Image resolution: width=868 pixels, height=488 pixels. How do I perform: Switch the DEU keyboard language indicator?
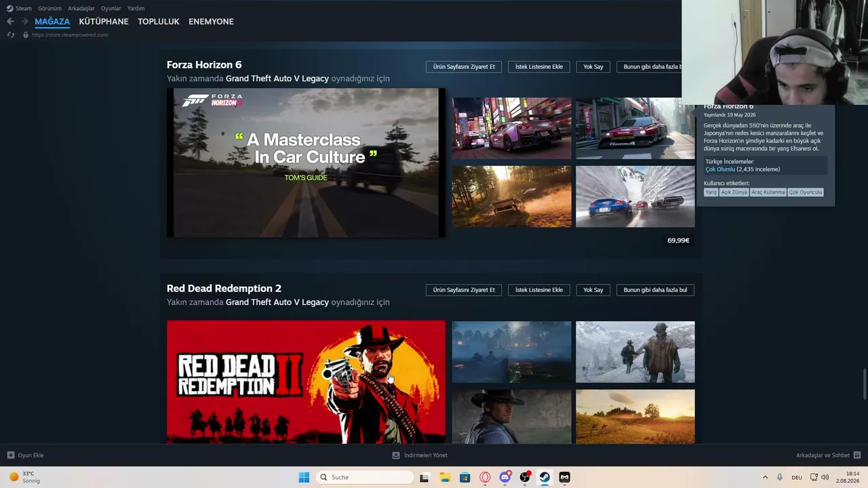click(797, 477)
